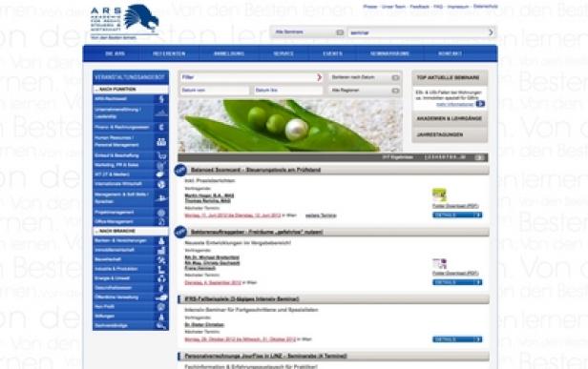
Task: Open Einkauf & Beschaffung shopping cart icon
Action: point(161,155)
